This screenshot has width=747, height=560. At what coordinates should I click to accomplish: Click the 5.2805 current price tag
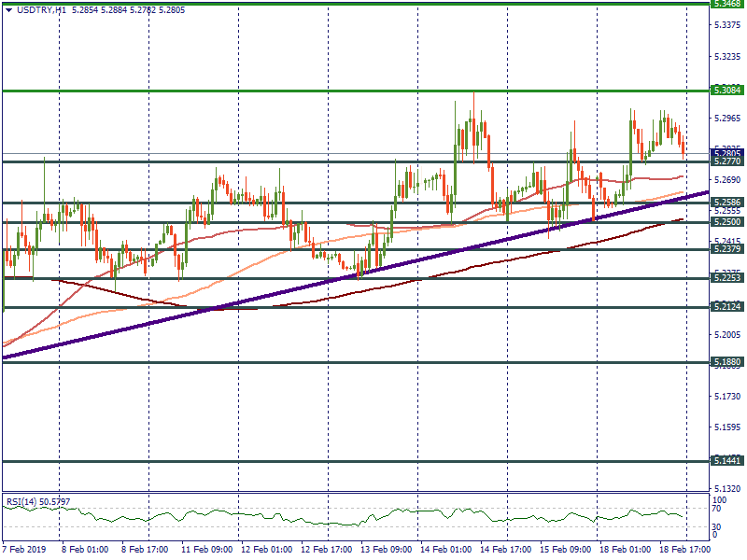(727, 153)
